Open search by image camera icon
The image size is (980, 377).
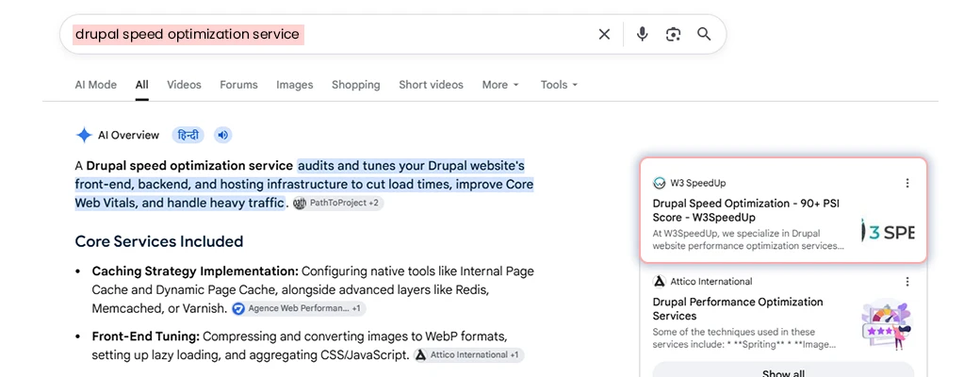click(x=673, y=34)
